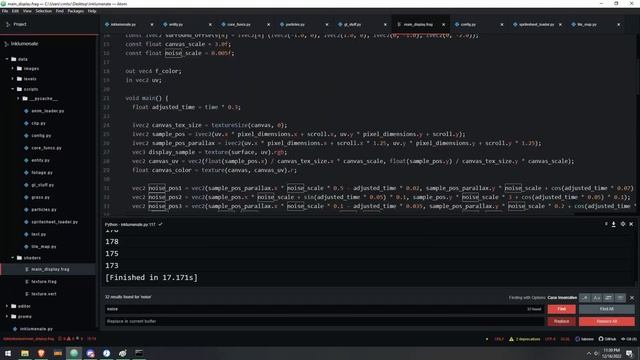
Task: Open clip.py in the tree
Action: (38, 123)
